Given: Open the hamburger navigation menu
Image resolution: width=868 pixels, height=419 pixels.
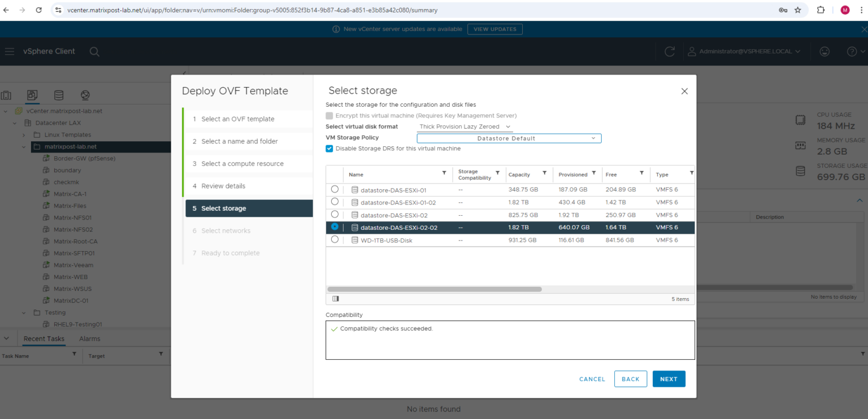Looking at the screenshot, I should [9, 51].
